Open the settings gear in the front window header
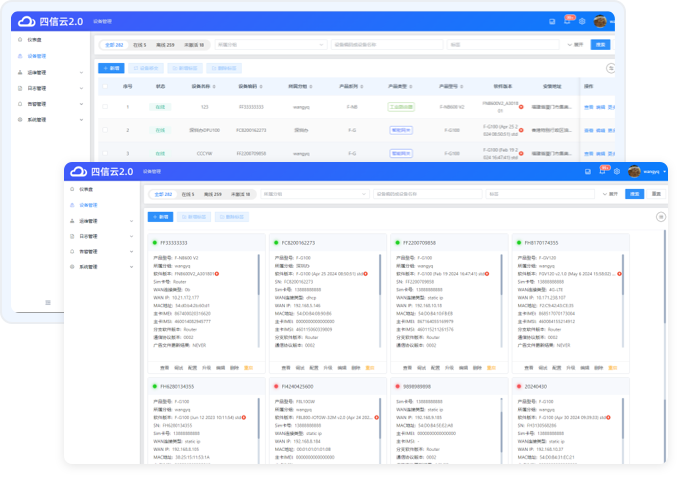 [616, 171]
